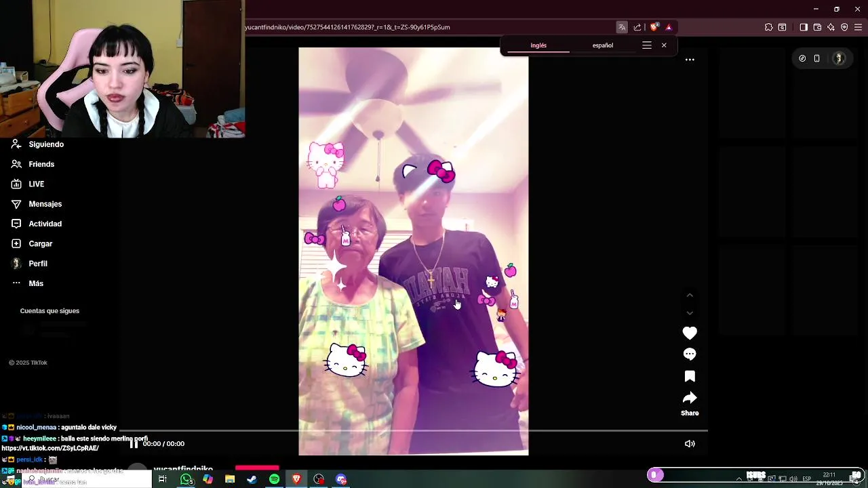
Task: Click the share page icon in address bar
Action: click(x=637, y=27)
